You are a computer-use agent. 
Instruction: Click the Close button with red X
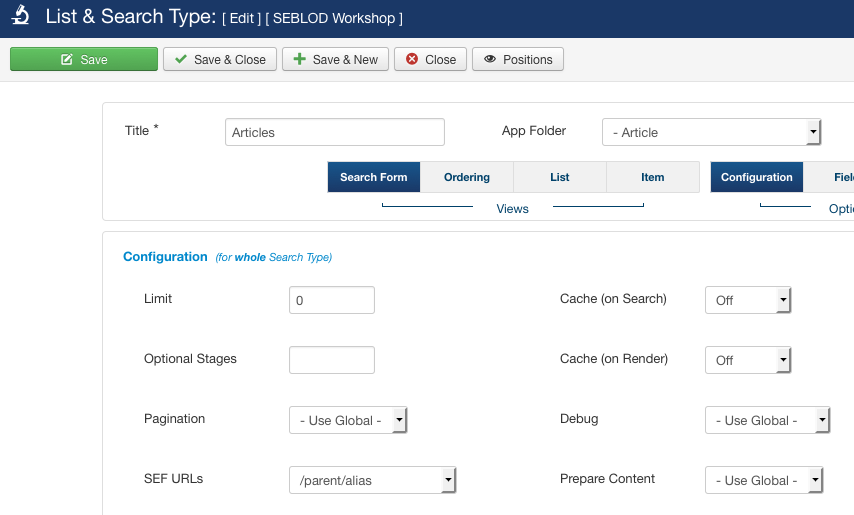pos(431,59)
